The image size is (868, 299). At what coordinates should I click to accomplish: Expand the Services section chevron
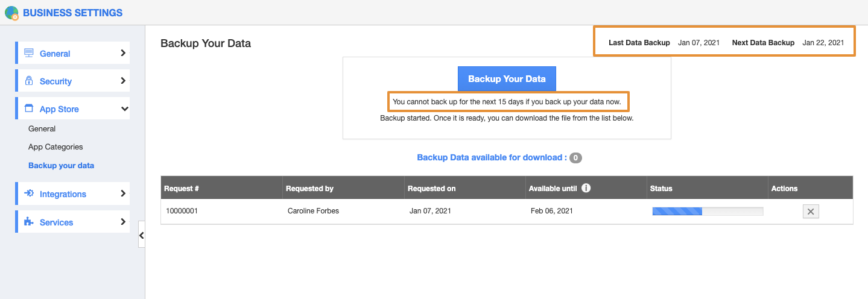click(123, 222)
